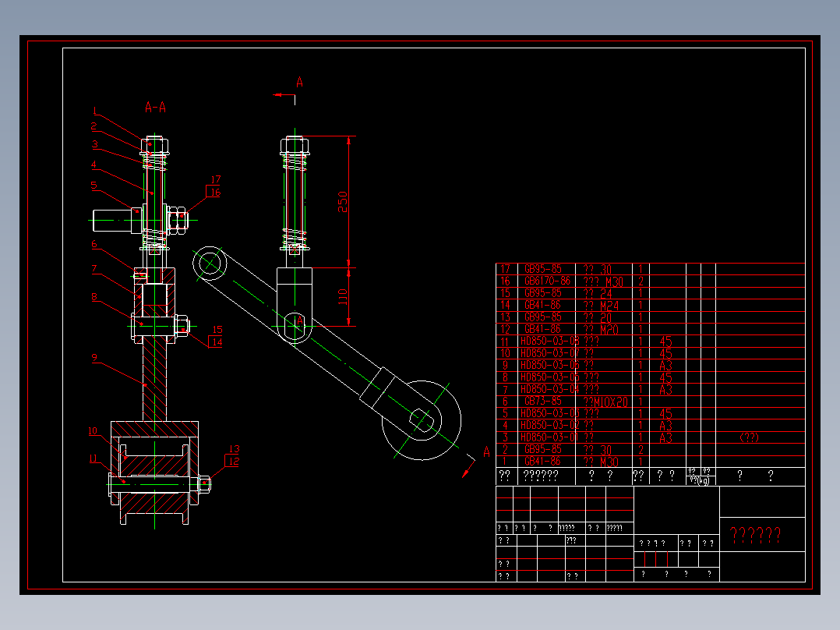
Task: Click the "(??)" remark in row 3
Action: 749,437
